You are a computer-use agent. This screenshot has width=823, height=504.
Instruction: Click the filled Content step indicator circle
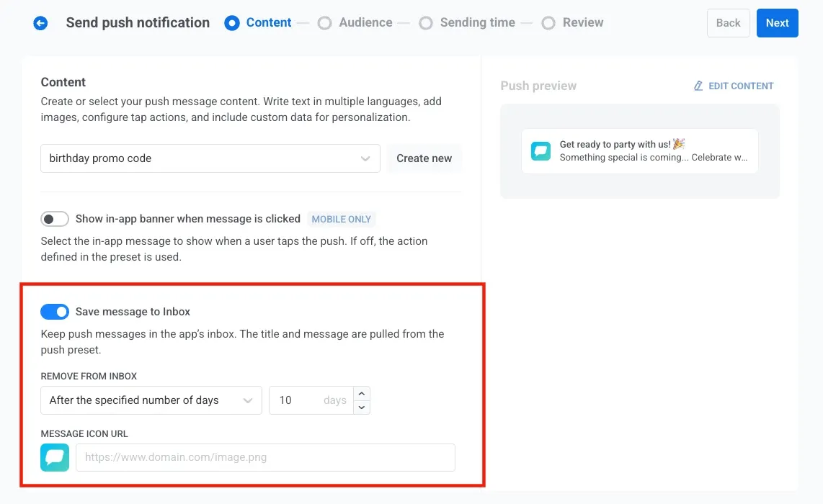click(232, 22)
